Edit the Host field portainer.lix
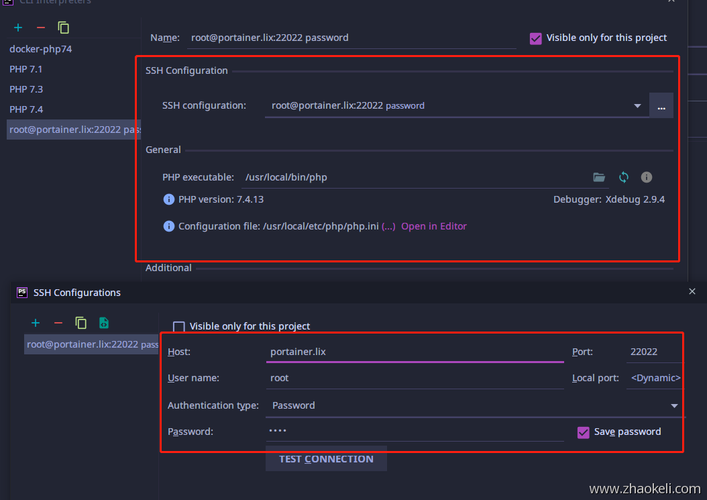Screen dimensions: 707x500 pyautogui.click(x=415, y=352)
